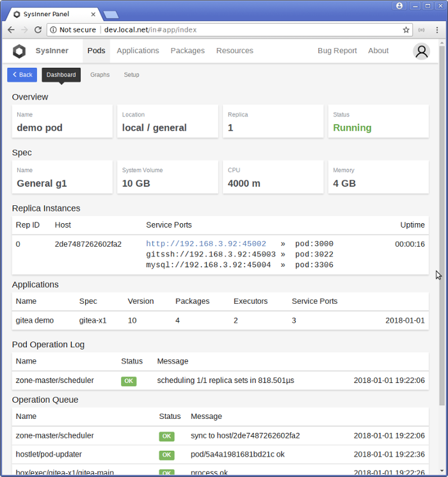Click OK badge in hostlet/pod-updater row
Viewport: 448px width, 477px height.
pos(166,455)
